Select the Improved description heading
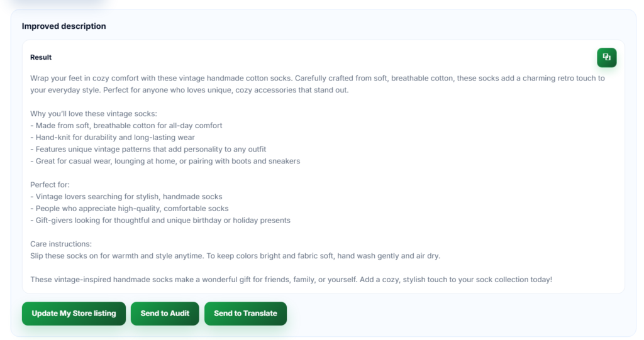This screenshot has height=340, width=644. [x=64, y=26]
